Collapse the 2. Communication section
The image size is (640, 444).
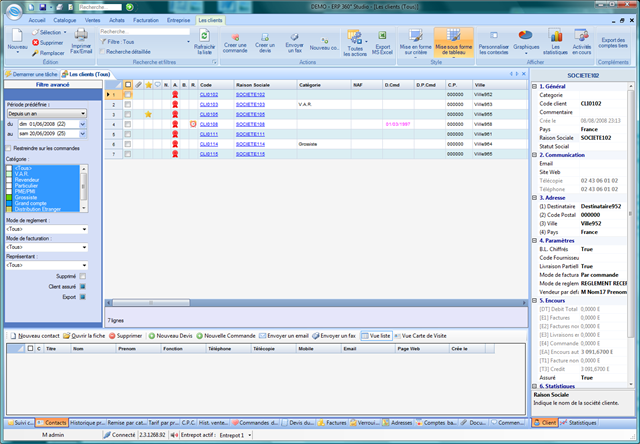[534, 155]
